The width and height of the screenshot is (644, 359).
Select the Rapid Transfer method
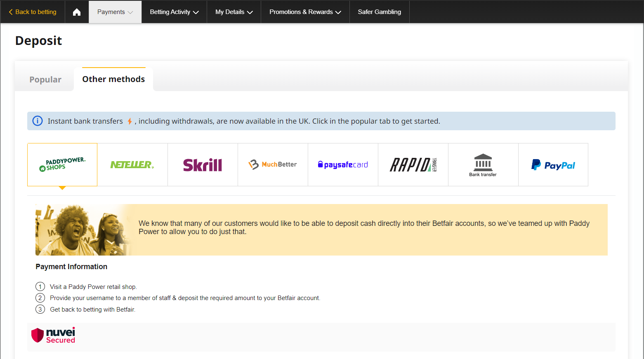pos(413,164)
